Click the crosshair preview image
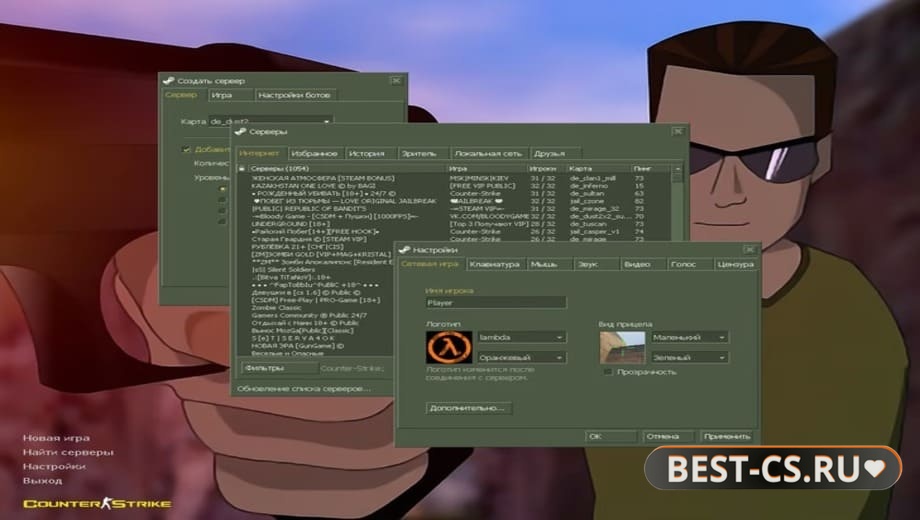The width and height of the screenshot is (920, 520). pos(622,347)
